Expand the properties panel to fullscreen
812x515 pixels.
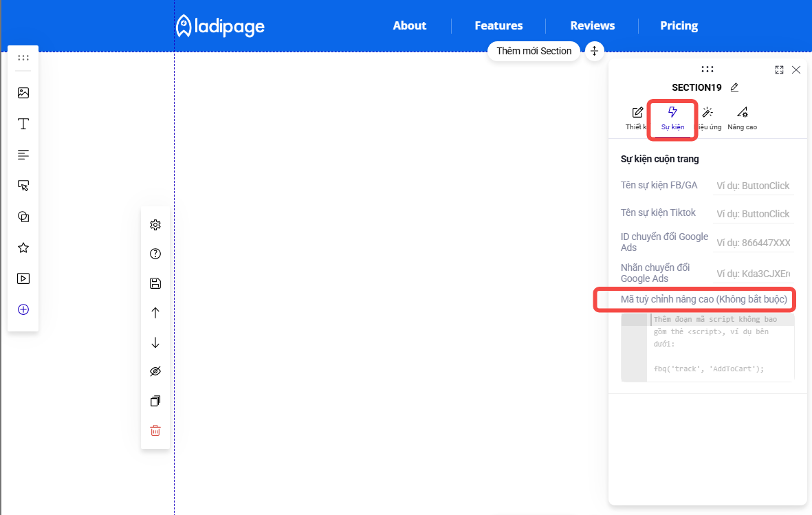779,70
